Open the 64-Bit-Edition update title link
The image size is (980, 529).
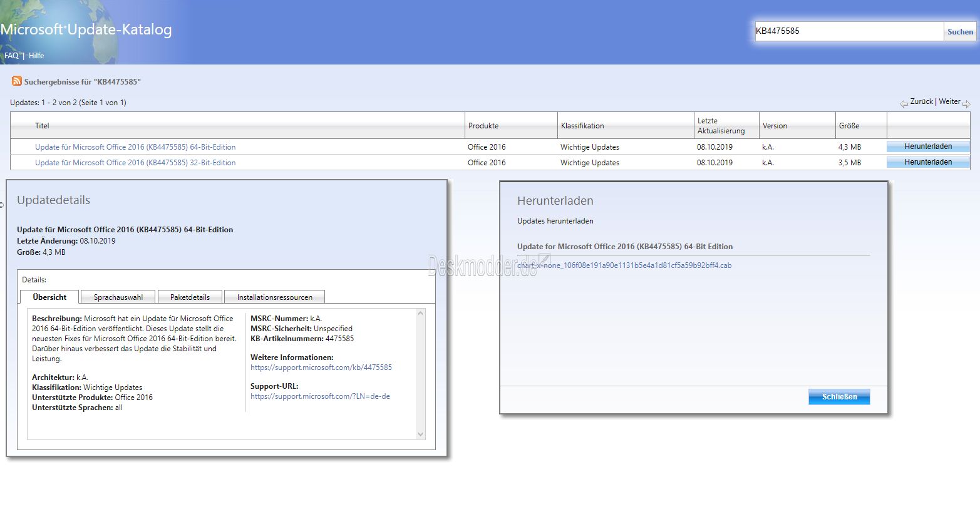point(135,147)
